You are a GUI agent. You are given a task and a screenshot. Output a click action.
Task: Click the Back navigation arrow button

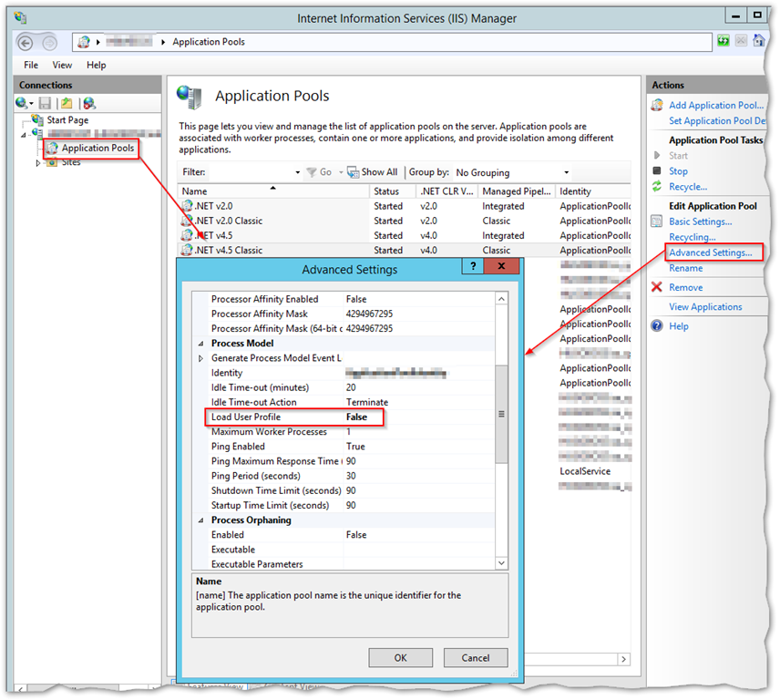pyautogui.click(x=26, y=42)
